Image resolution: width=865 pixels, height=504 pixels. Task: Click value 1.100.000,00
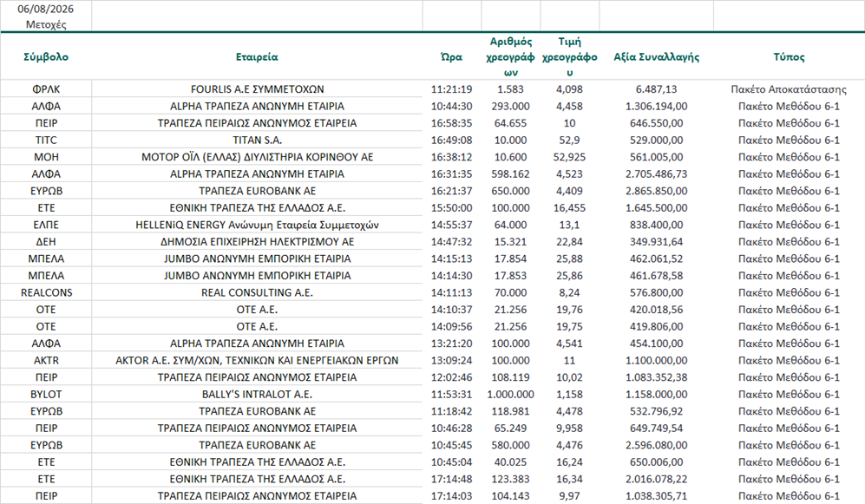coord(657,361)
